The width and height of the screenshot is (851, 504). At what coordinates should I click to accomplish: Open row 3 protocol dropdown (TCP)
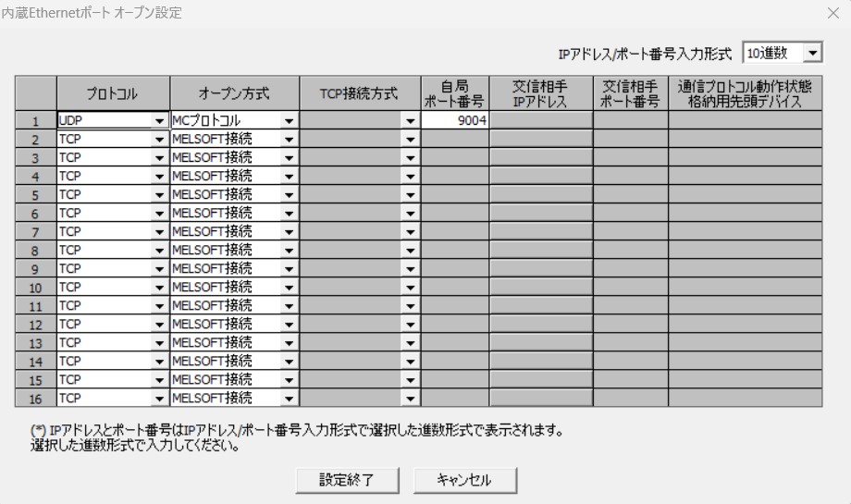(x=113, y=158)
